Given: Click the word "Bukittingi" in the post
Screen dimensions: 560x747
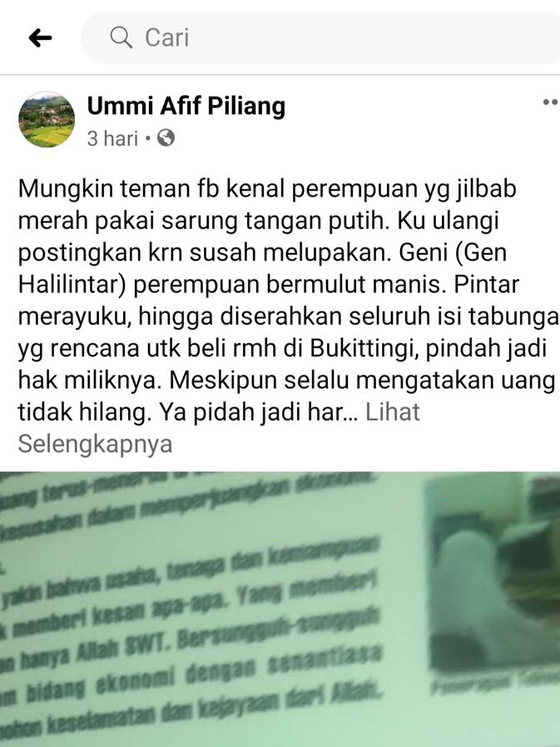Looking at the screenshot, I should point(364,349).
